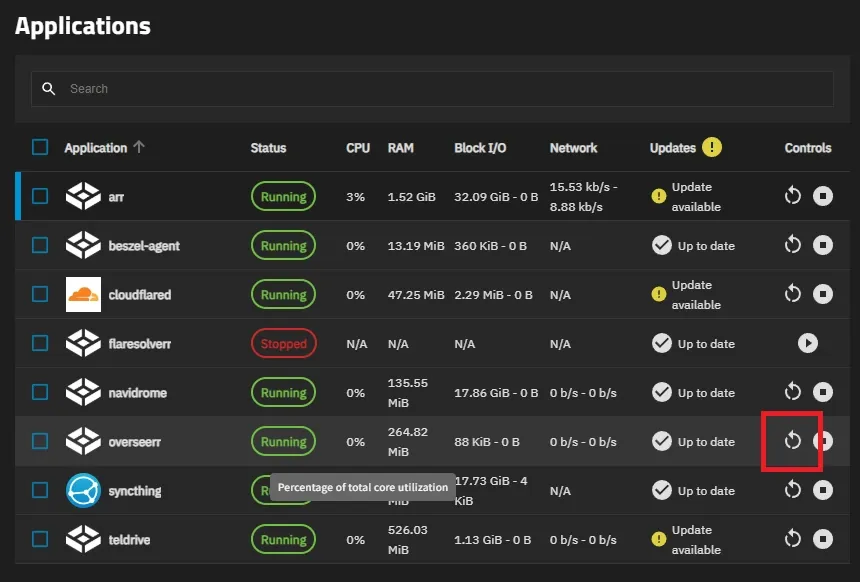Image resolution: width=860 pixels, height=582 pixels.
Task: Check the box for navidrome
Action: tap(40, 392)
